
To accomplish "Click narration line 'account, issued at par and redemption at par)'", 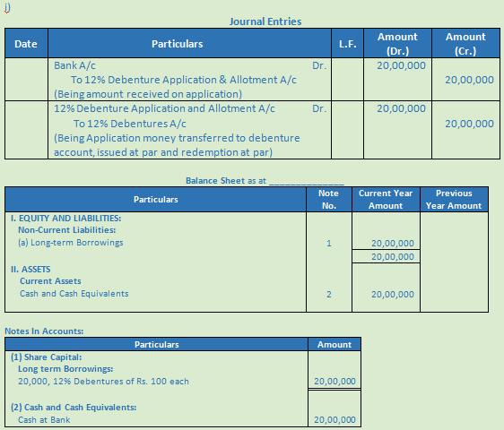I will point(163,152).
